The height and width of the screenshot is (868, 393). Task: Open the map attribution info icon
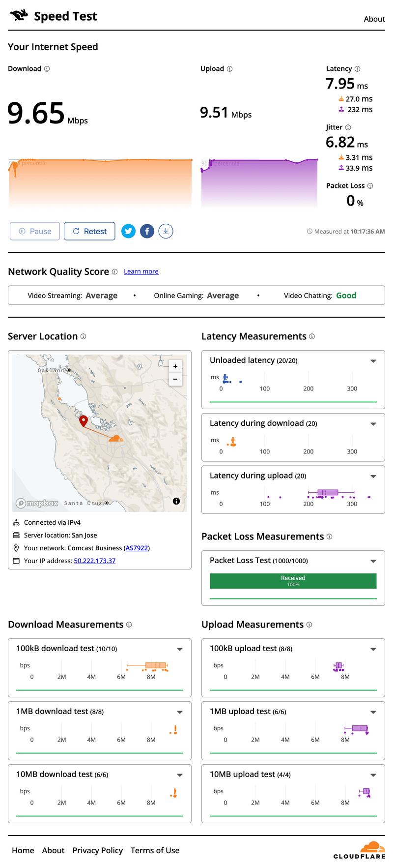[x=176, y=501]
